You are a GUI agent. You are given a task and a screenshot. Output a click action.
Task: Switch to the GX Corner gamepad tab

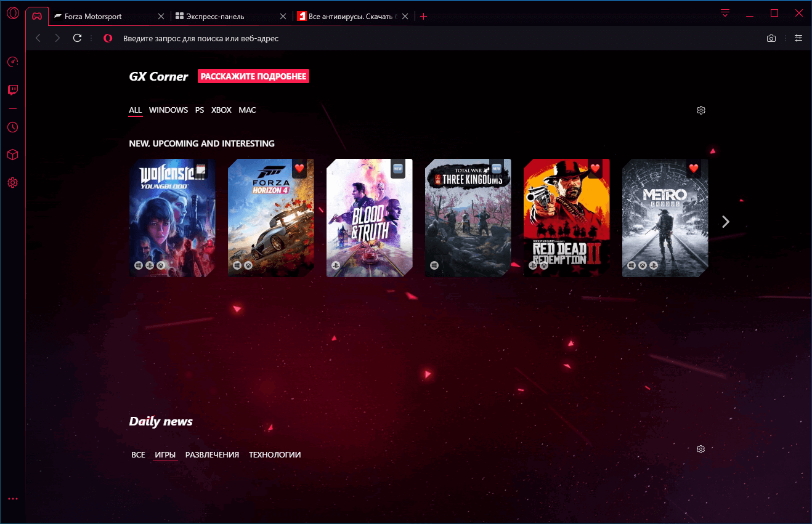[x=38, y=16]
